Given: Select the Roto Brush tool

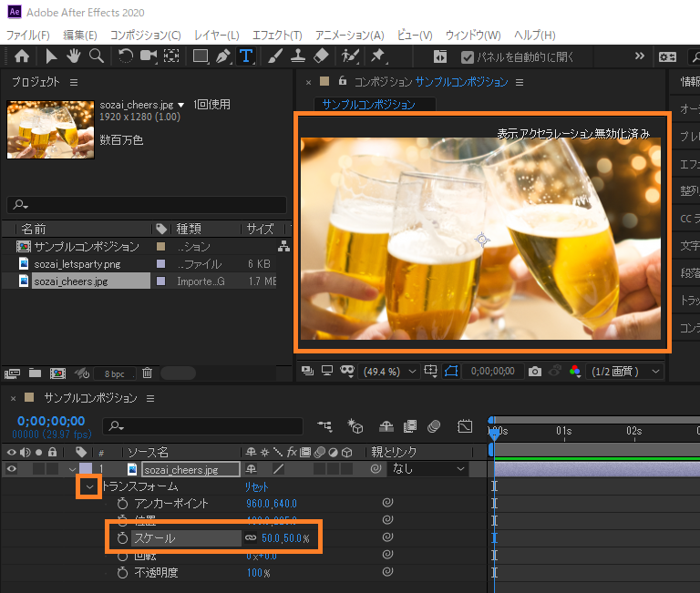Looking at the screenshot, I should coord(350,56).
